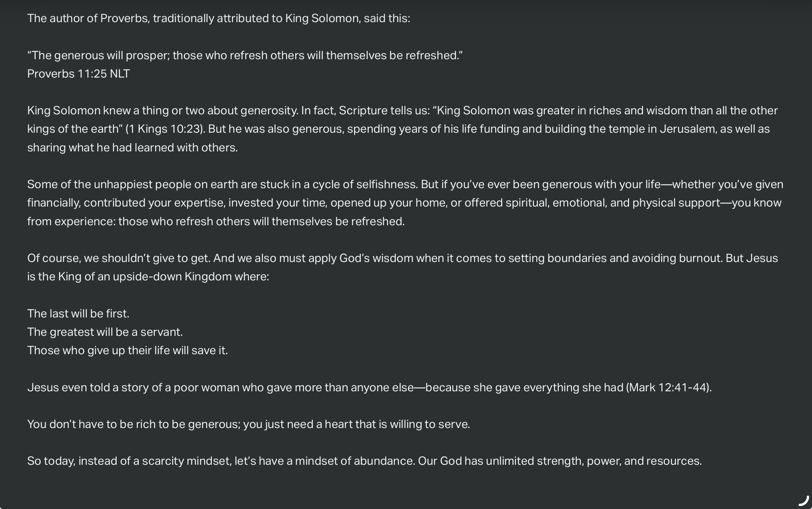Click the opening sentence about author of Proverbs
Screen dimensions: 812x509
(x=219, y=18)
